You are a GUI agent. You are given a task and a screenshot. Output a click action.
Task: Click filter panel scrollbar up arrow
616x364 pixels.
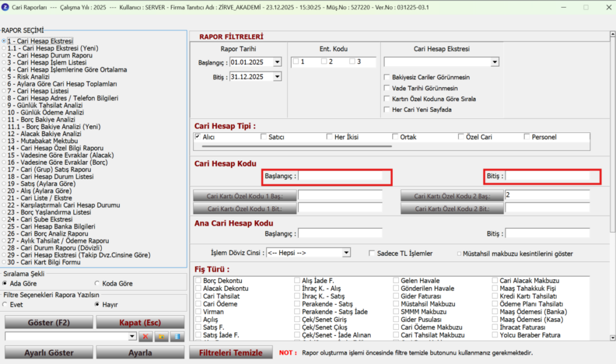coord(612,34)
